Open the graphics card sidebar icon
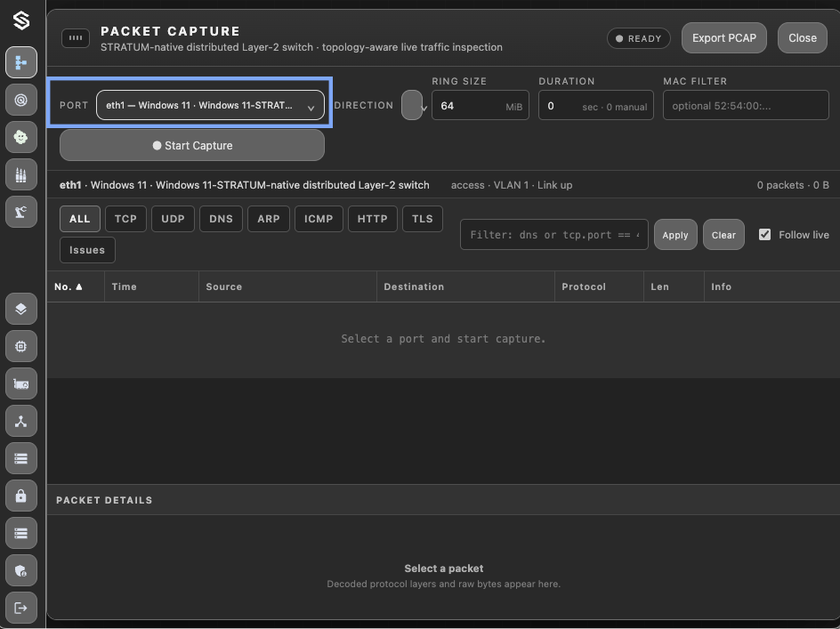840x629 pixels. (21, 383)
